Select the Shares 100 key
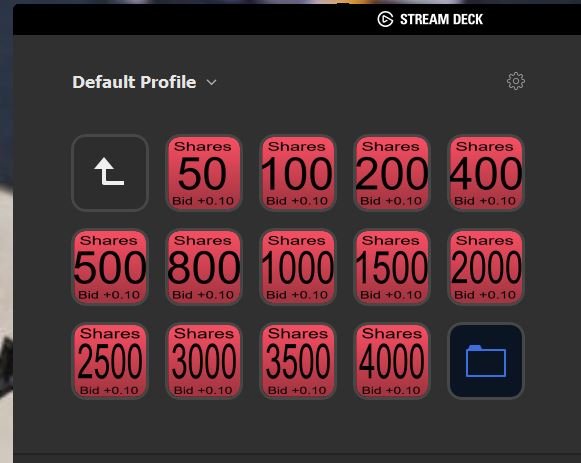This screenshot has width=581, height=463. pos(298,173)
